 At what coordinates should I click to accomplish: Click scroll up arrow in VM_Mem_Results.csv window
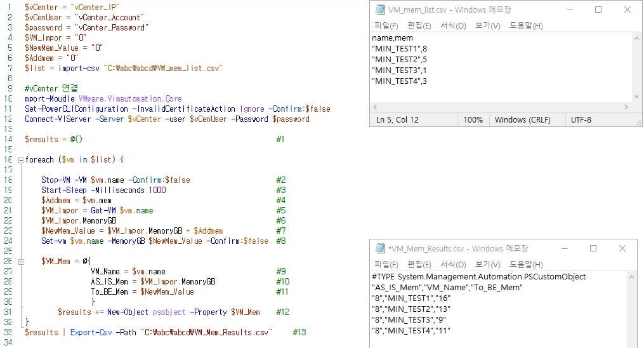click(x=632, y=277)
